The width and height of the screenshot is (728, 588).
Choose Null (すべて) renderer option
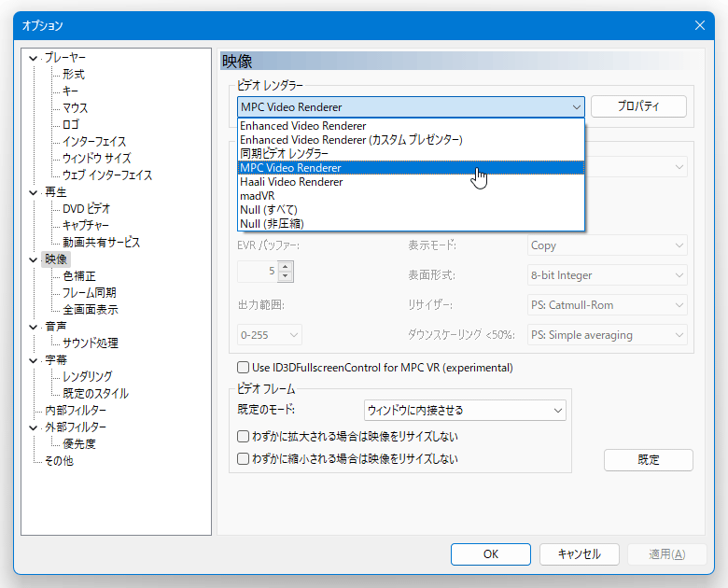click(411, 209)
